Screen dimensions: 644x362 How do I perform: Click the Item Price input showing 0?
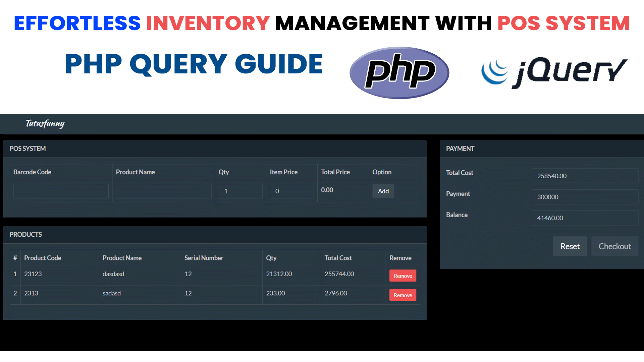coord(291,191)
